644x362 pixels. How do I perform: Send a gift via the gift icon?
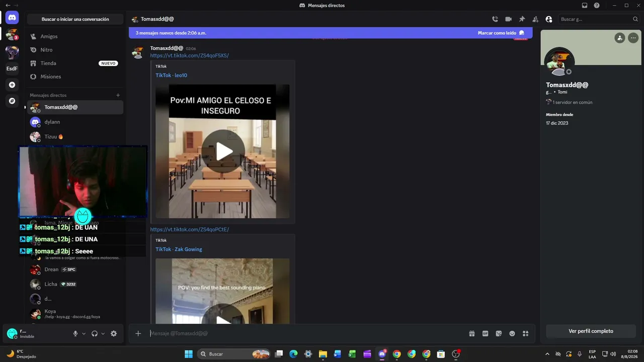472,333
